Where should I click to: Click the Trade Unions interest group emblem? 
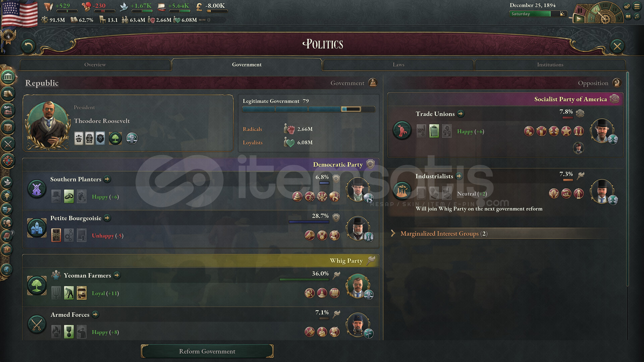click(402, 130)
